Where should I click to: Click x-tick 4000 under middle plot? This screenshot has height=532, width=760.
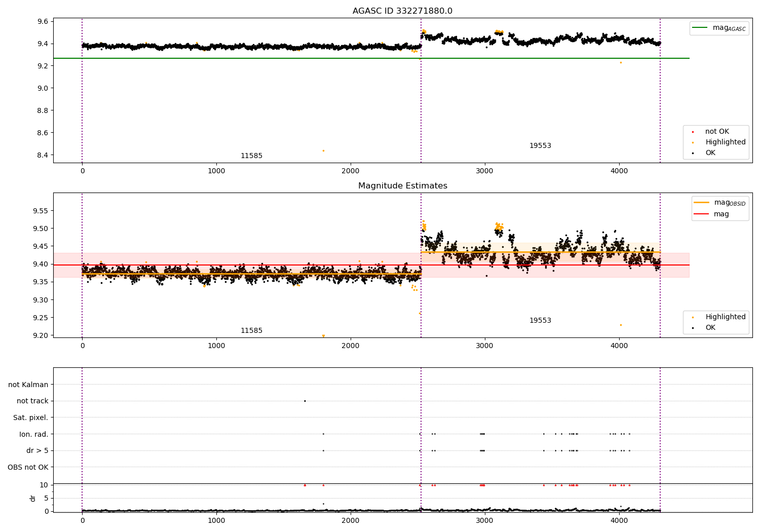[619, 346]
